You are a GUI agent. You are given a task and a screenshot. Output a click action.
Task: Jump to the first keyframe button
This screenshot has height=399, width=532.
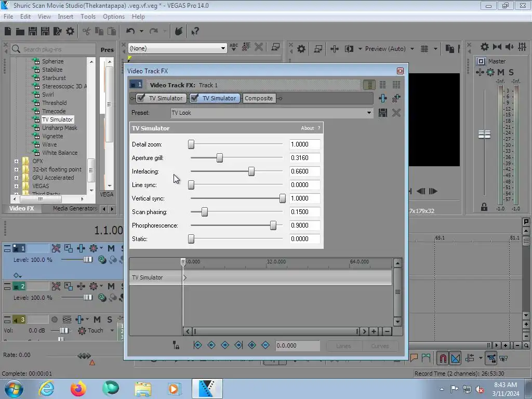pos(197,345)
